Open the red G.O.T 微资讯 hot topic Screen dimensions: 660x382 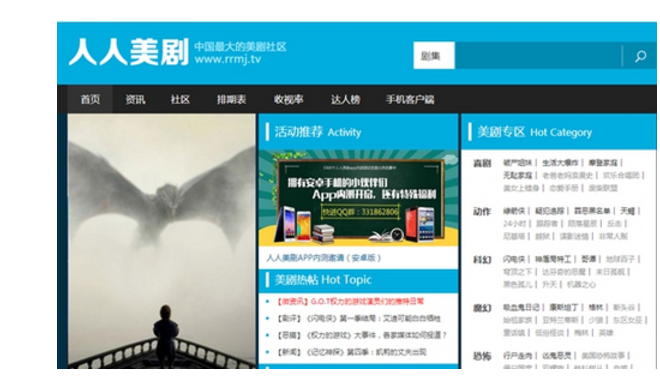pos(350,302)
